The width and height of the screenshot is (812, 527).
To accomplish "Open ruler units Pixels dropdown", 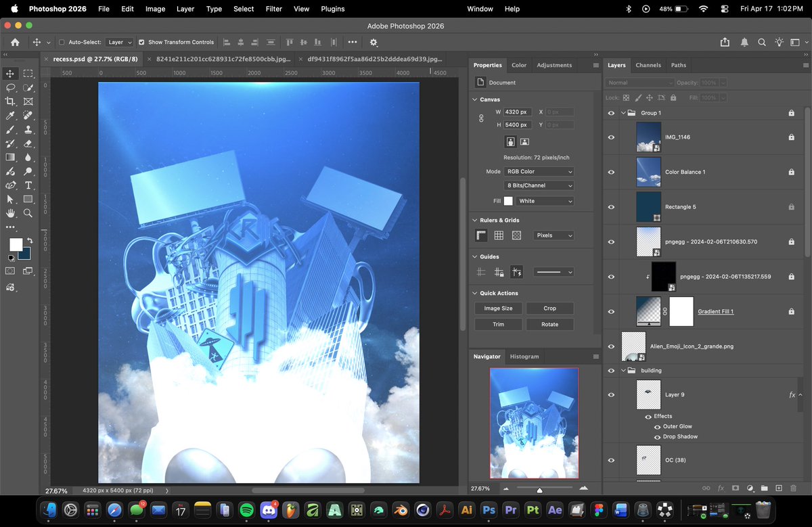I will tap(553, 235).
